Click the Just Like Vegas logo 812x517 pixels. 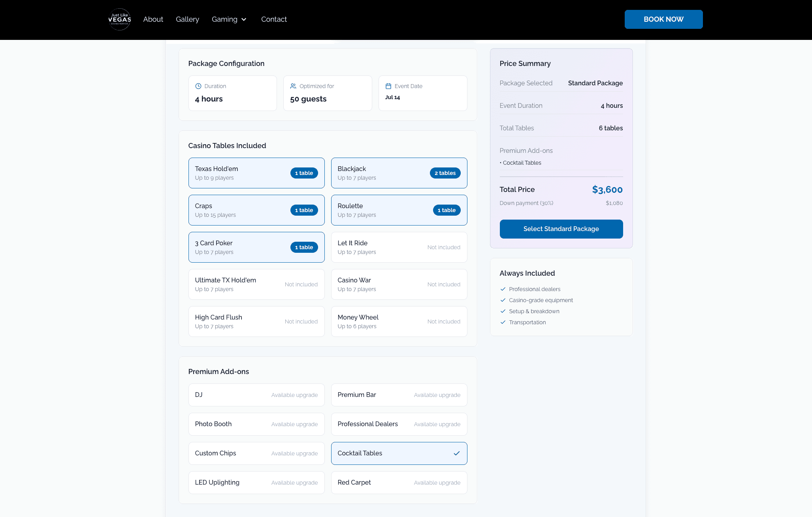pyautogui.click(x=120, y=19)
